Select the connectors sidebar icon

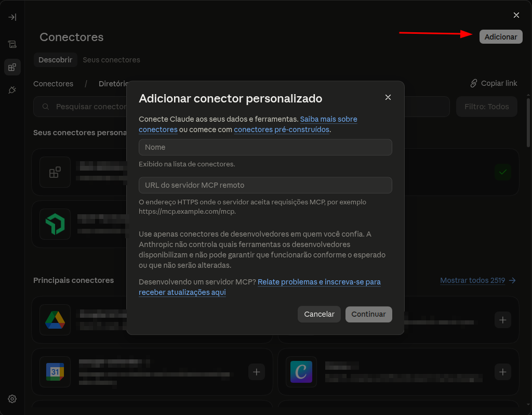12,67
